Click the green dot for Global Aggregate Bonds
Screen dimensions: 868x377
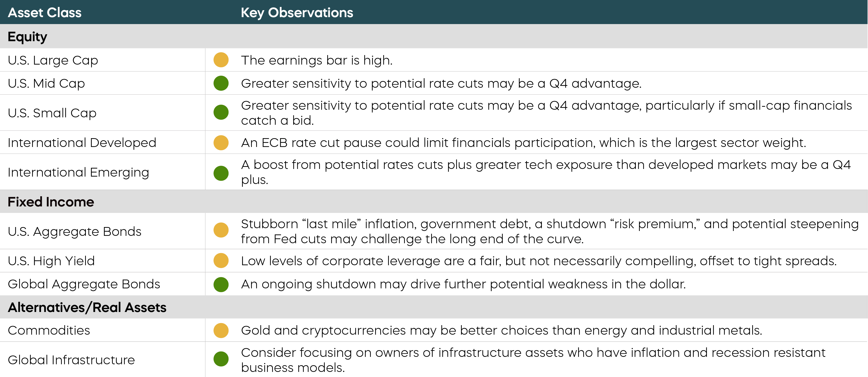tap(221, 284)
